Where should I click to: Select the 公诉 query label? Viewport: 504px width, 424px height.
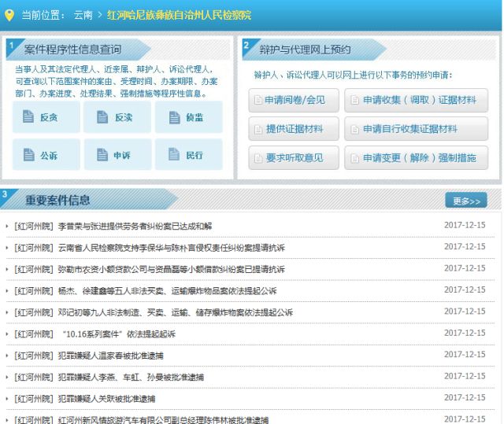click(x=49, y=156)
